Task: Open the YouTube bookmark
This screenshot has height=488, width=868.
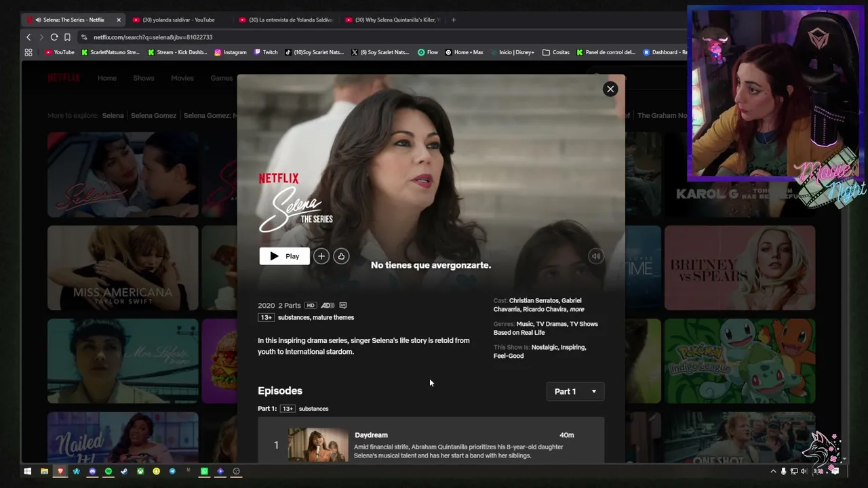Action: [x=60, y=52]
